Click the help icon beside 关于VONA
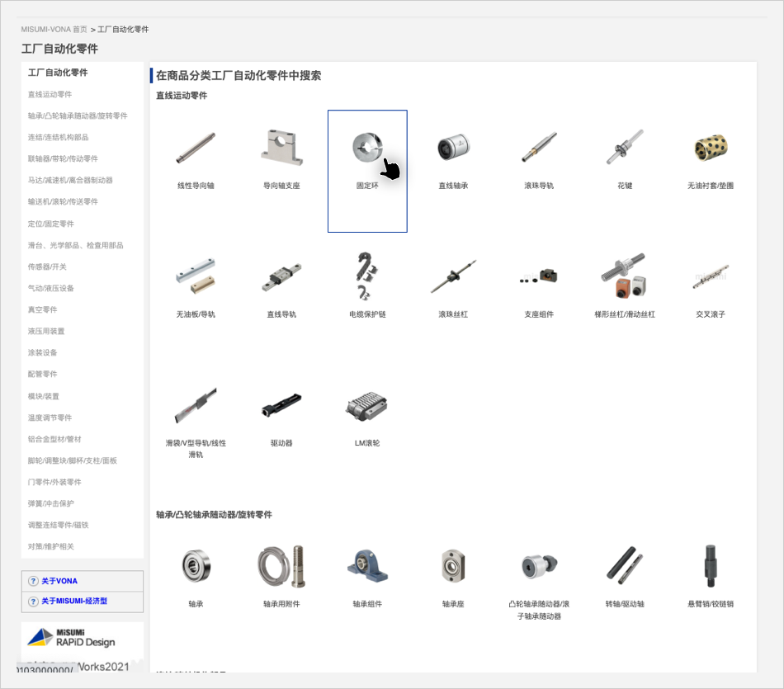Image resolution: width=784 pixels, height=689 pixels. coord(33,581)
